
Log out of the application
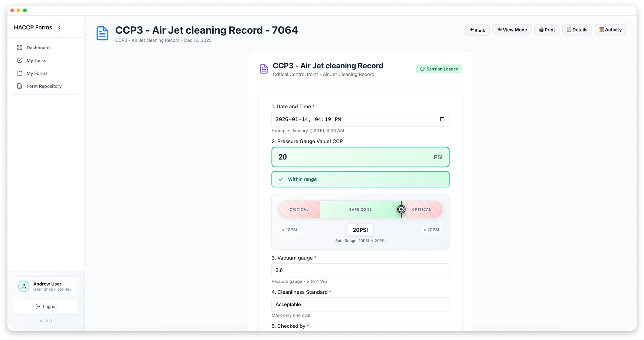point(46,307)
